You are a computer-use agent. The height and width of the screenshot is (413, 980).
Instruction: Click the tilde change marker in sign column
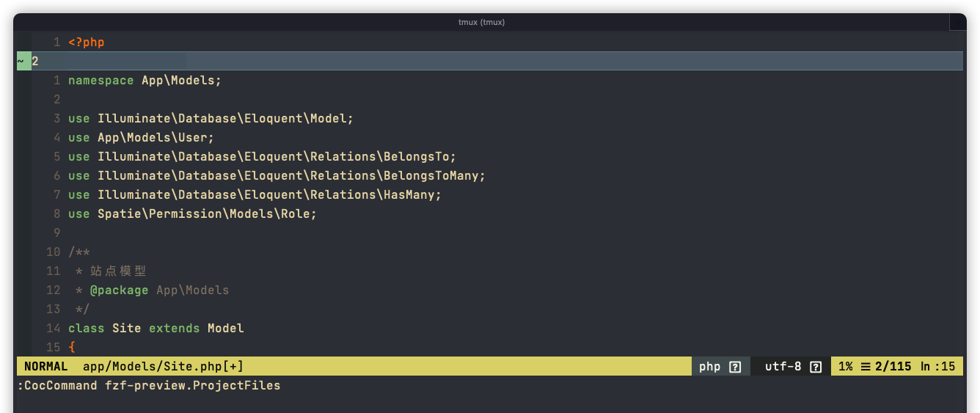[x=21, y=62]
